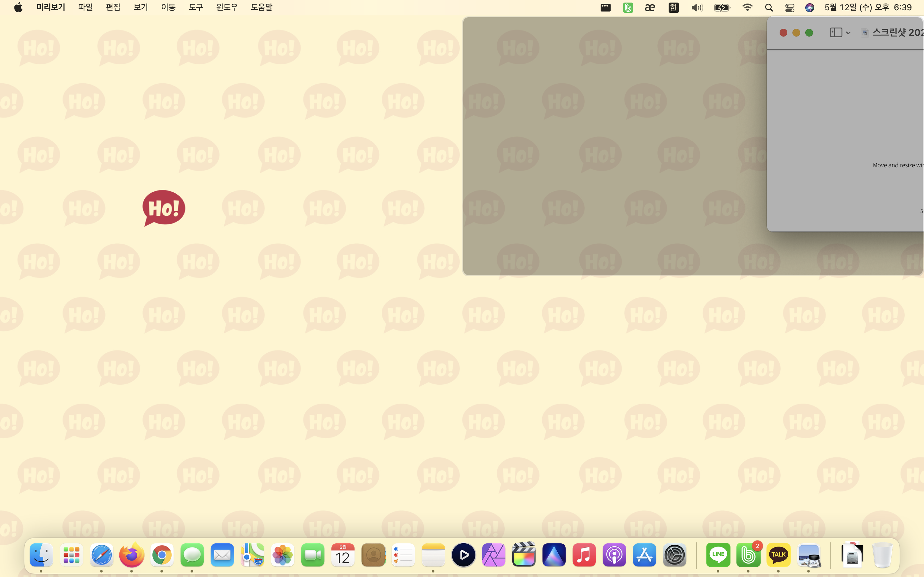The width and height of the screenshot is (924, 577).
Task: Toggle the Preview sidebar view button
Action: pos(835,32)
